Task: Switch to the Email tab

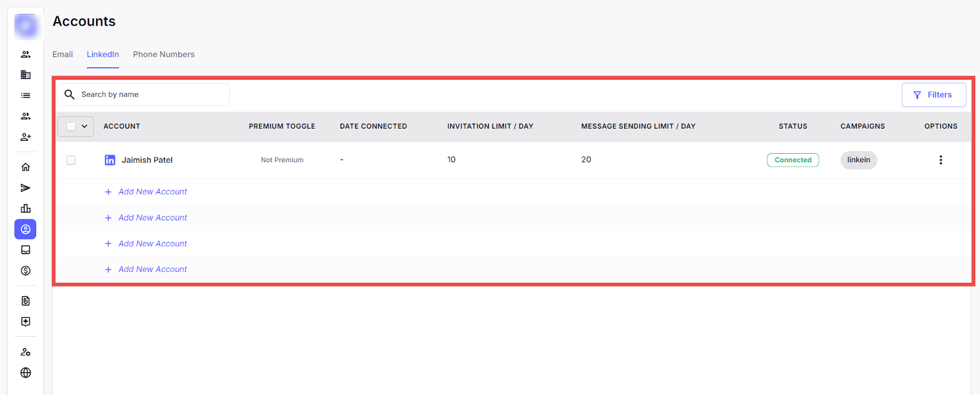Action: [x=62, y=55]
